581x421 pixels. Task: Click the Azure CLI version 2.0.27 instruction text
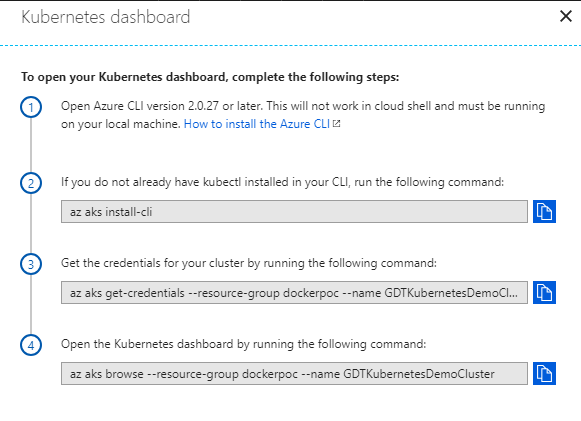303,115
